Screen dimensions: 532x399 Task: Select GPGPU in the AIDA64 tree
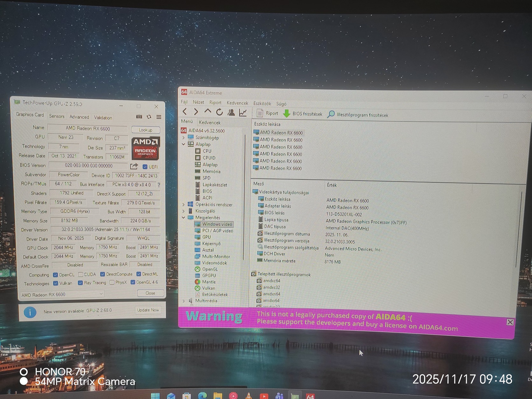pos(205,276)
